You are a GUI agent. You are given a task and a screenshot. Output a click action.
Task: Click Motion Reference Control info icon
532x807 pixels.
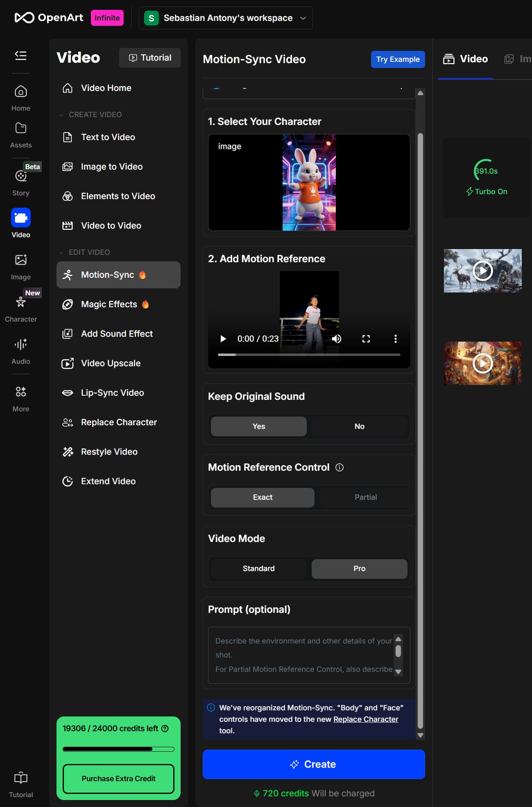[x=340, y=467]
